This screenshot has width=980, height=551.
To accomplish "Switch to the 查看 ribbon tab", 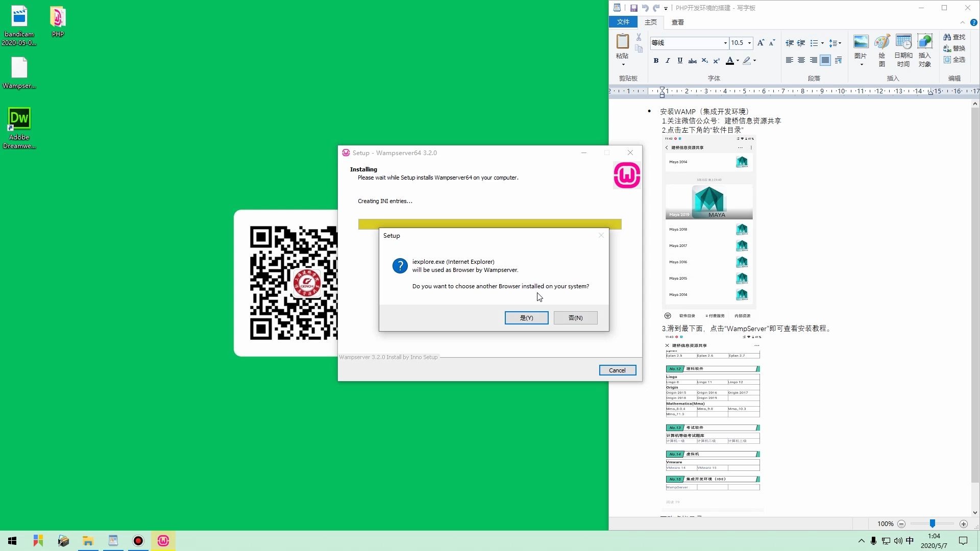I will 678,22.
